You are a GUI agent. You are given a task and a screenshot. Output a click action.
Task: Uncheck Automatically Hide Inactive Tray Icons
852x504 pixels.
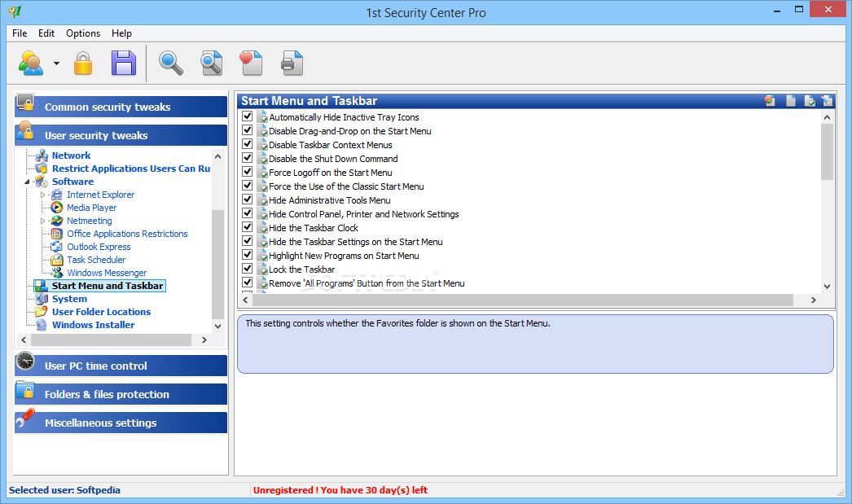248,116
